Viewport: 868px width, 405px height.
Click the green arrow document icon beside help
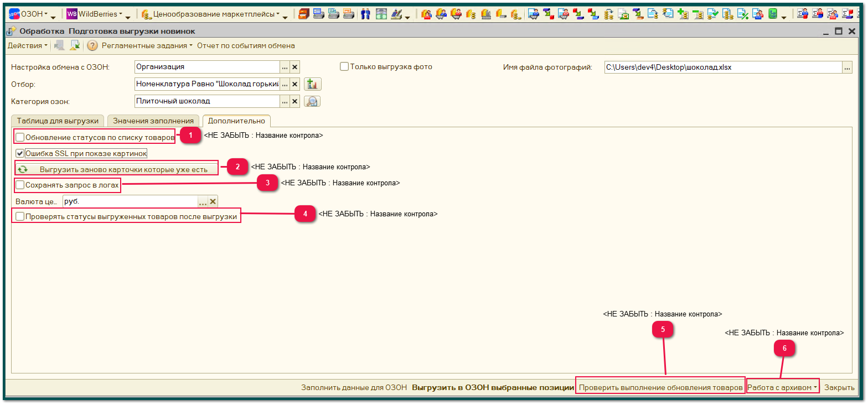pyautogui.click(x=75, y=46)
